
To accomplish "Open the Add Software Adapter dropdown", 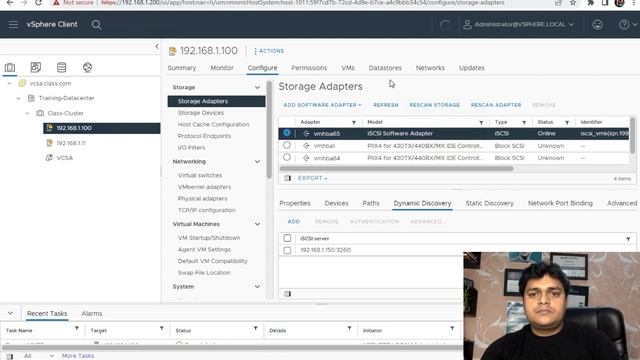I will (x=322, y=105).
